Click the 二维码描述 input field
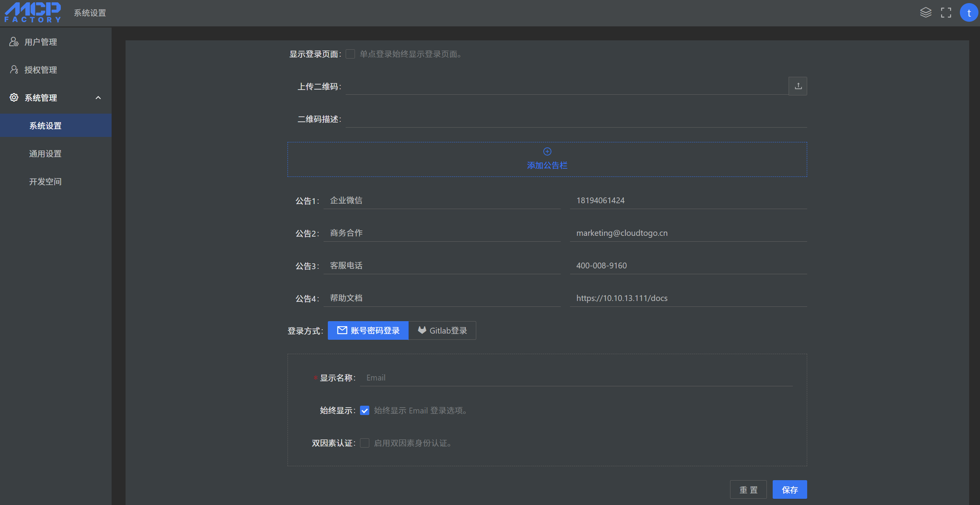 tap(576, 119)
